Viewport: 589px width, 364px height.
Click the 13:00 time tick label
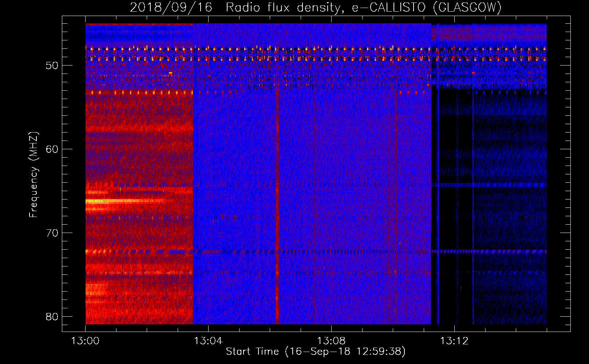(85, 341)
